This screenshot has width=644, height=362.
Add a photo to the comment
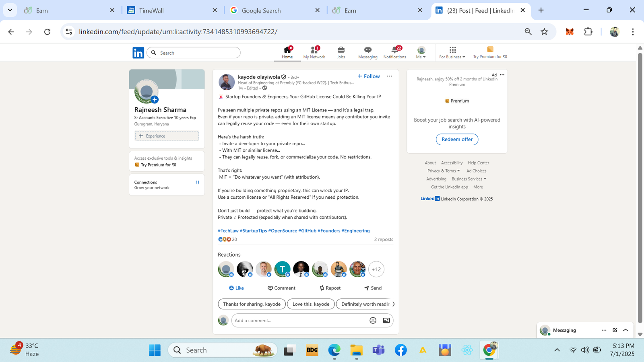pyautogui.click(x=386, y=321)
